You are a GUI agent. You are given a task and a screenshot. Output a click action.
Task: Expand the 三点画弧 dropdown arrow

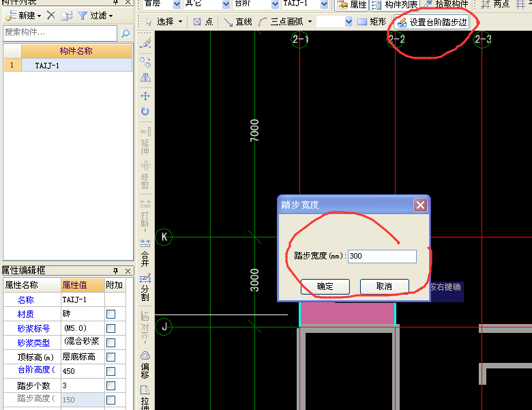coord(310,22)
